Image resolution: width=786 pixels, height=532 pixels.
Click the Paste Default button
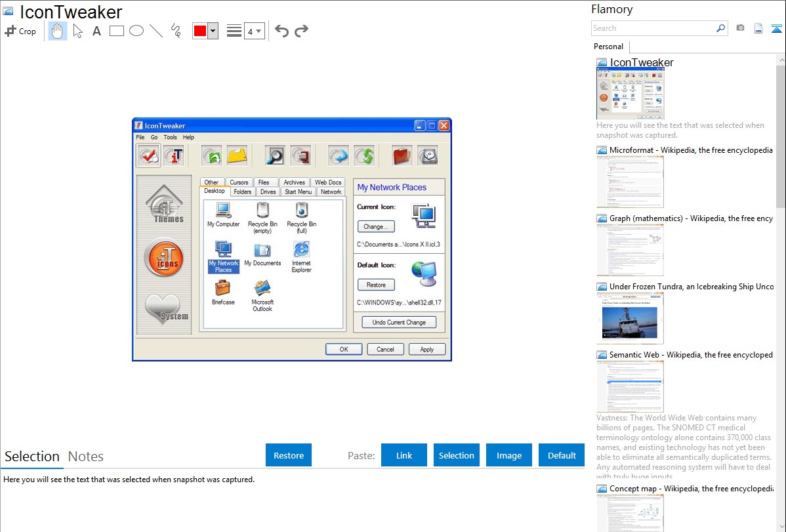562,455
